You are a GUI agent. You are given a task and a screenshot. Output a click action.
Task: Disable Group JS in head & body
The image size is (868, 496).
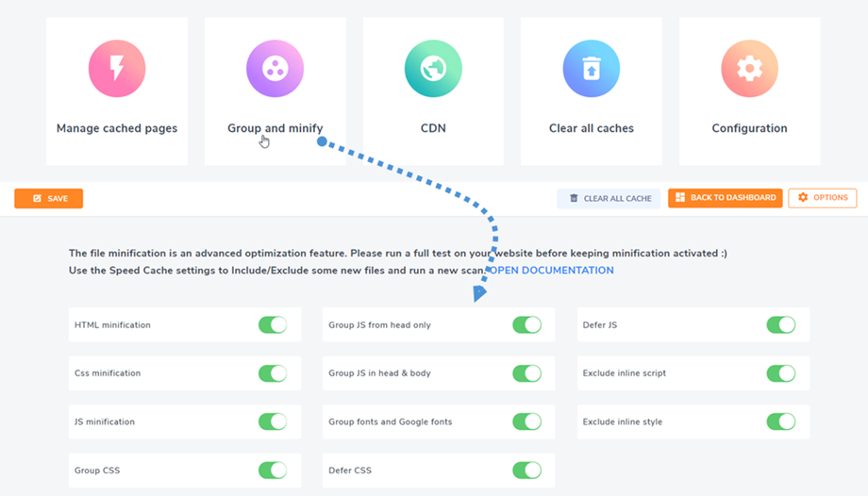click(x=526, y=373)
